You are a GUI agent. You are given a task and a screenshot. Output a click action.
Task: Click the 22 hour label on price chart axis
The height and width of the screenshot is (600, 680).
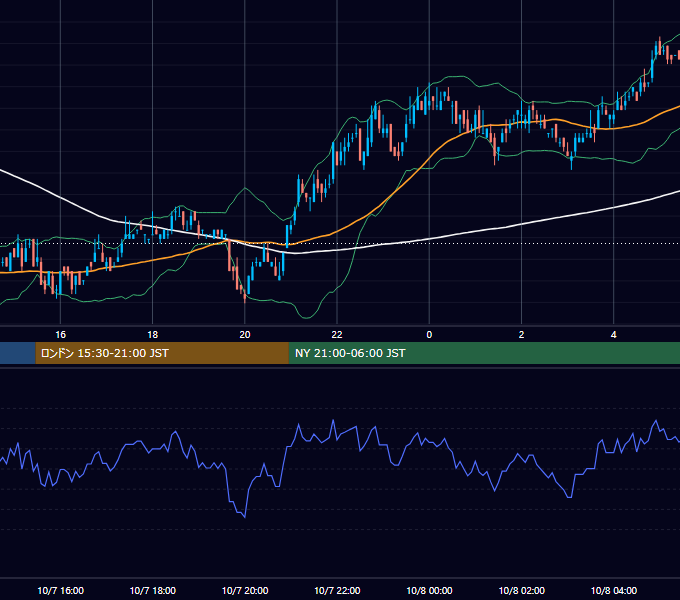tap(337, 335)
